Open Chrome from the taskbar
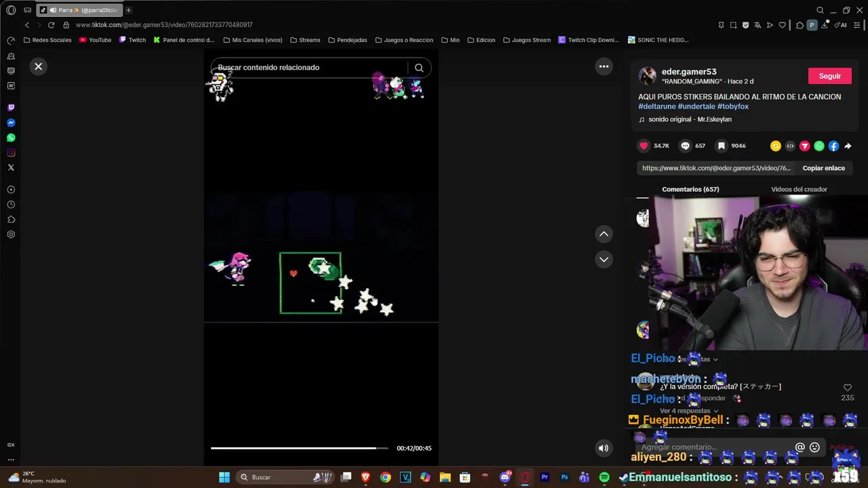Image resolution: width=868 pixels, height=488 pixels. (386, 477)
